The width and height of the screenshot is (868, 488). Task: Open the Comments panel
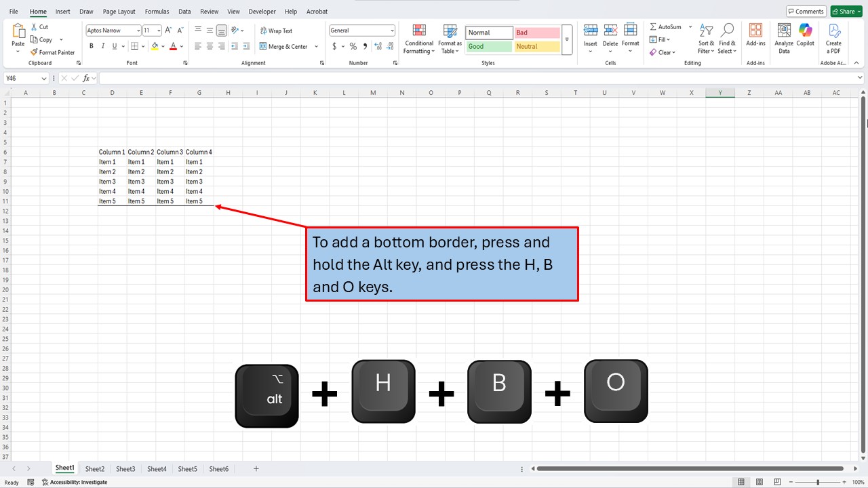[x=806, y=11]
